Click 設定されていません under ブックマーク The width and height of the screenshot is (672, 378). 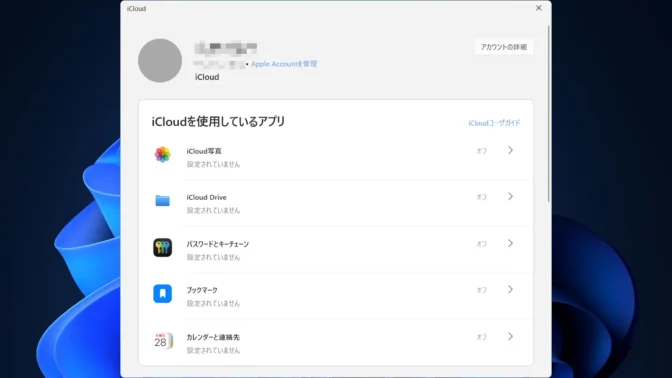coord(213,303)
